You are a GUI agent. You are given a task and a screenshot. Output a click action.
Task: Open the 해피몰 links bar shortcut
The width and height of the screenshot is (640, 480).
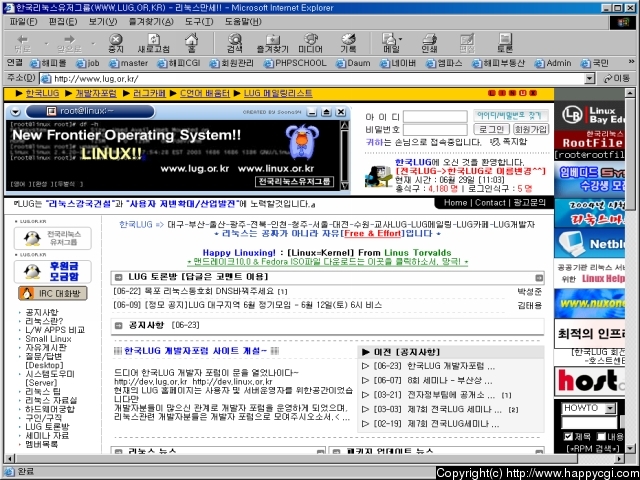pyautogui.click(x=49, y=63)
